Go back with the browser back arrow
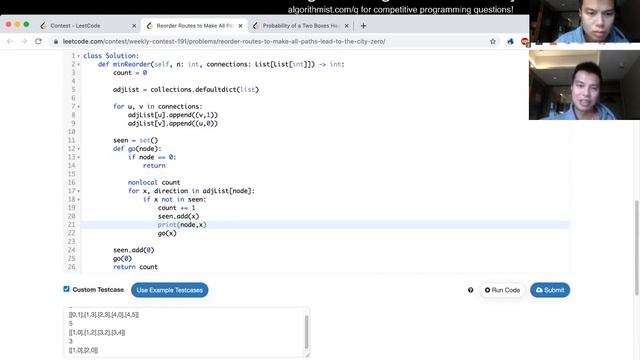Viewport: 640px width, 360px height. pyautogui.click(x=10, y=41)
